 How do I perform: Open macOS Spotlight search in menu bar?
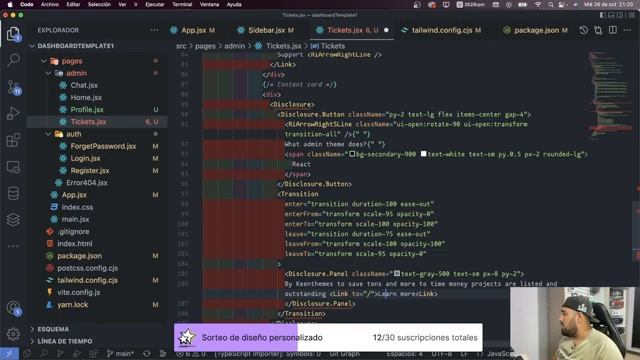[551, 4]
